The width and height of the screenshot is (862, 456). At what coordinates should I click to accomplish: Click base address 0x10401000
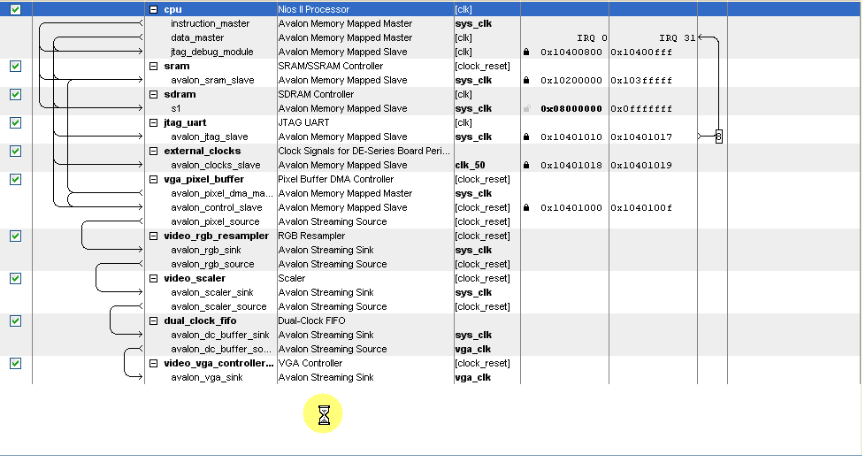click(x=571, y=208)
